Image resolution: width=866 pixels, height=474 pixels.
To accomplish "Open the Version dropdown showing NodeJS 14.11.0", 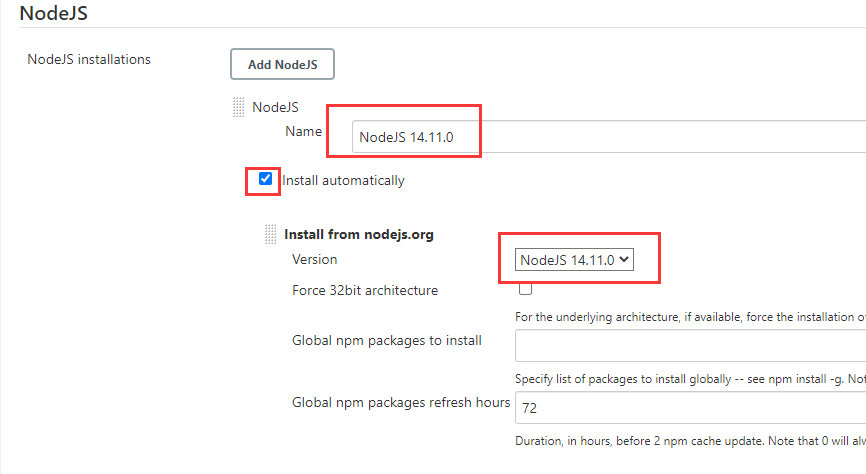I will click(574, 260).
